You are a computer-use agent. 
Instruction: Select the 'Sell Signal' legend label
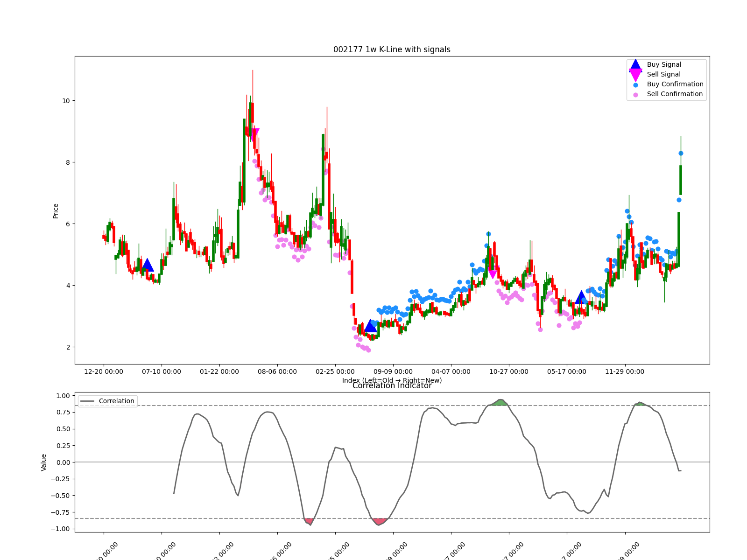click(663, 75)
